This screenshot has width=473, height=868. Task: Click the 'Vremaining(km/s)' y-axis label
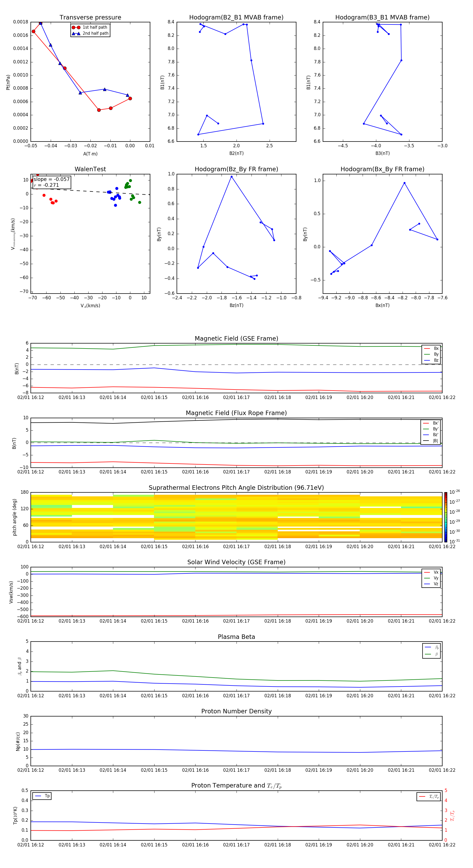tap(13, 234)
